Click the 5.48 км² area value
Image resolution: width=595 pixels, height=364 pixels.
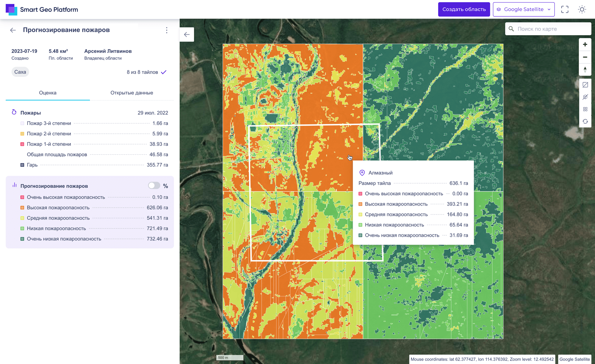(x=58, y=51)
